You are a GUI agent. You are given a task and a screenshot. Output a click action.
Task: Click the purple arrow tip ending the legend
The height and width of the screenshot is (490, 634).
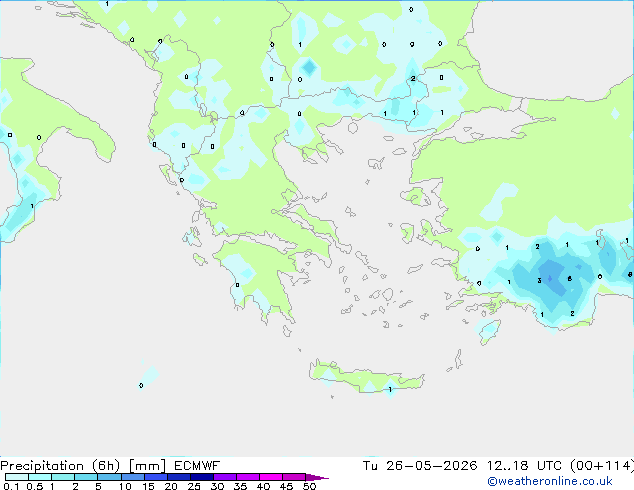pyautogui.click(x=317, y=477)
